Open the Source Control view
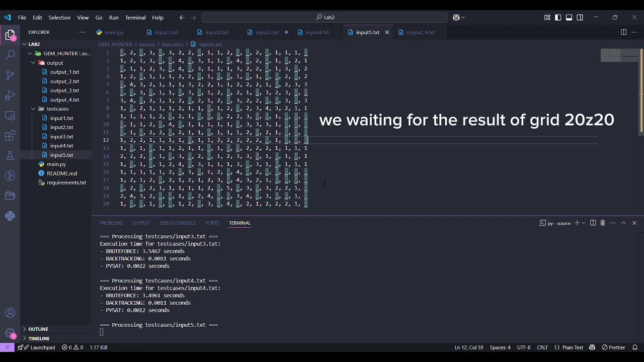 click(x=10, y=75)
